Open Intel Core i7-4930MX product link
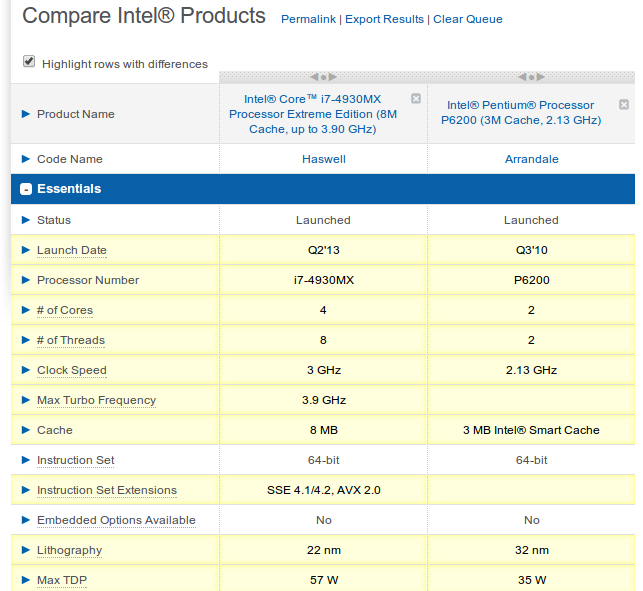643x591 pixels. click(313, 114)
